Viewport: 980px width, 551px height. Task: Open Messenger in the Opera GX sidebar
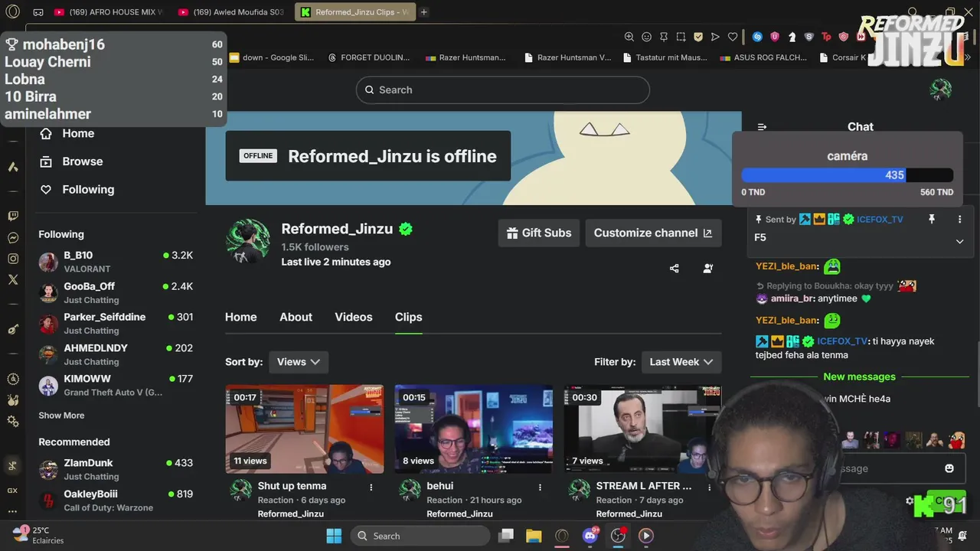[13, 238]
